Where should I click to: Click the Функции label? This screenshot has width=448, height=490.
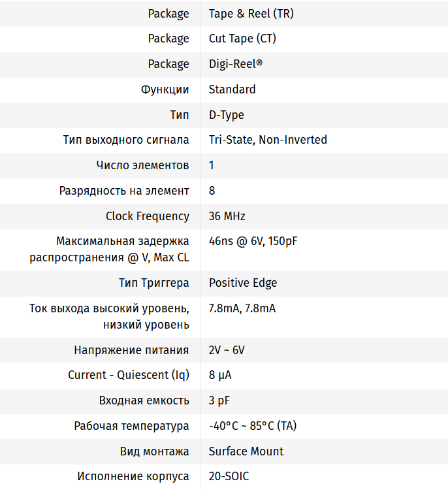click(x=165, y=90)
